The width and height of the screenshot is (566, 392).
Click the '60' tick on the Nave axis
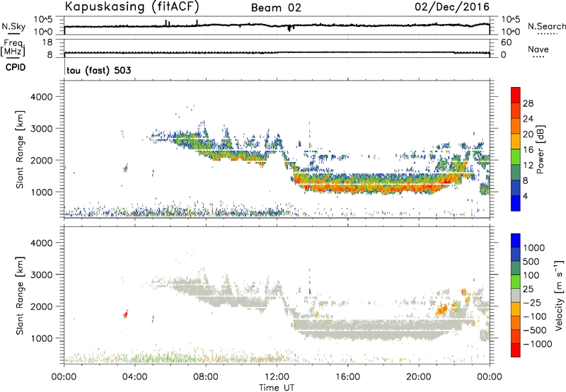coord(506,42)
